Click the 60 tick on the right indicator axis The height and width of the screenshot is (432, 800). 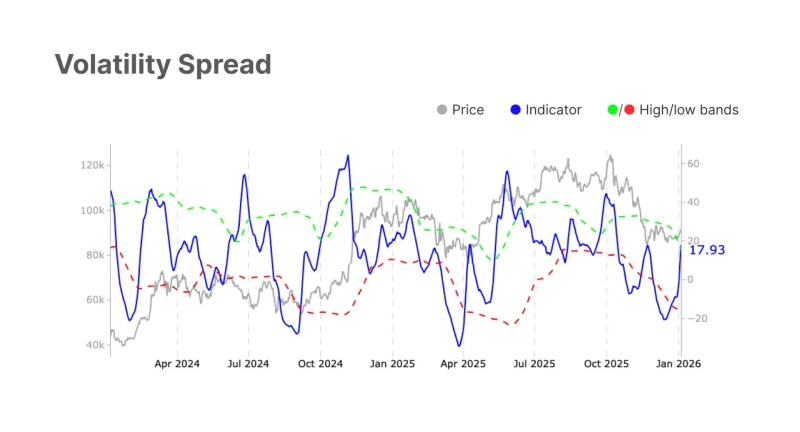tap(692, 162)
